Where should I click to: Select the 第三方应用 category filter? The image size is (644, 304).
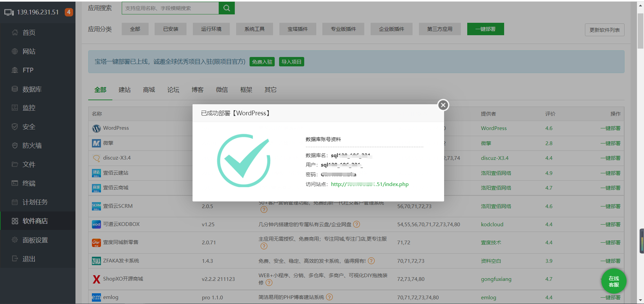tap(440, 29)
